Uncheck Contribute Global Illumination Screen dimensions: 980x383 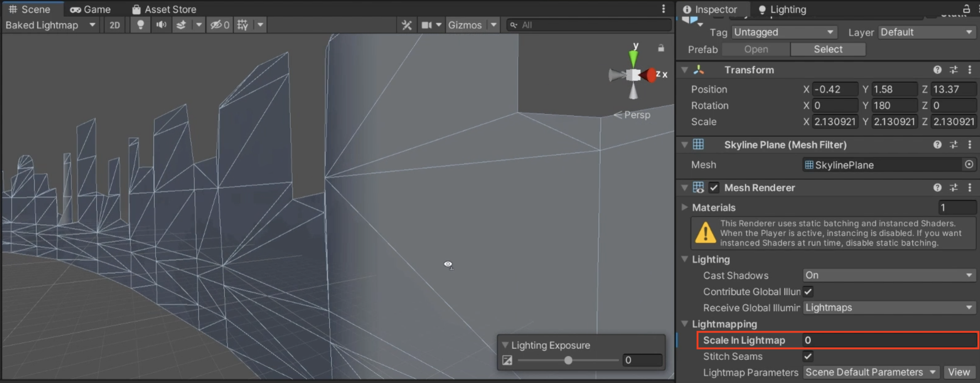(x=808, y=291)
